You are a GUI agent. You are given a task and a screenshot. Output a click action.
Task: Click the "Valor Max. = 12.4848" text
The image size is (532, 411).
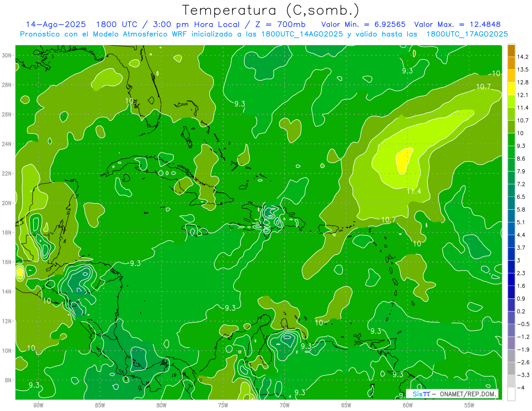(x=458, y=24)
